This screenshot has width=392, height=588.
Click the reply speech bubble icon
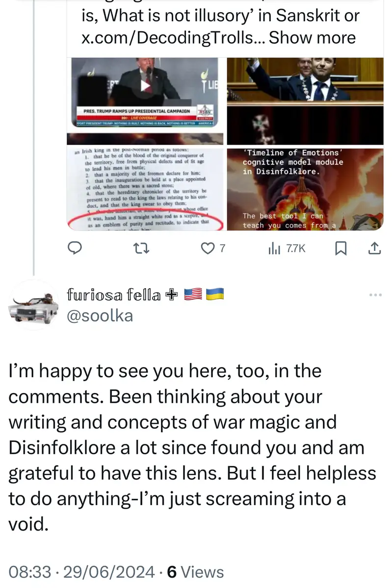click(74, 249)
